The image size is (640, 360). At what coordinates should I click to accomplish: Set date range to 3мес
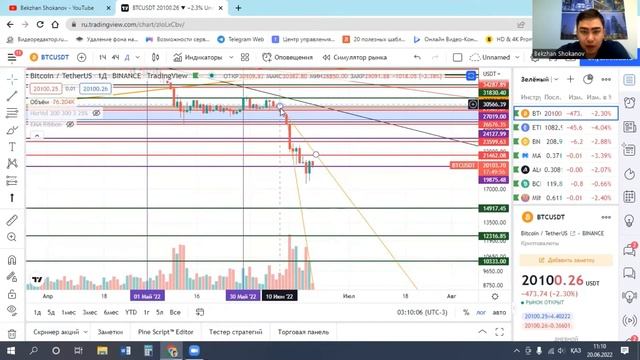90,312
